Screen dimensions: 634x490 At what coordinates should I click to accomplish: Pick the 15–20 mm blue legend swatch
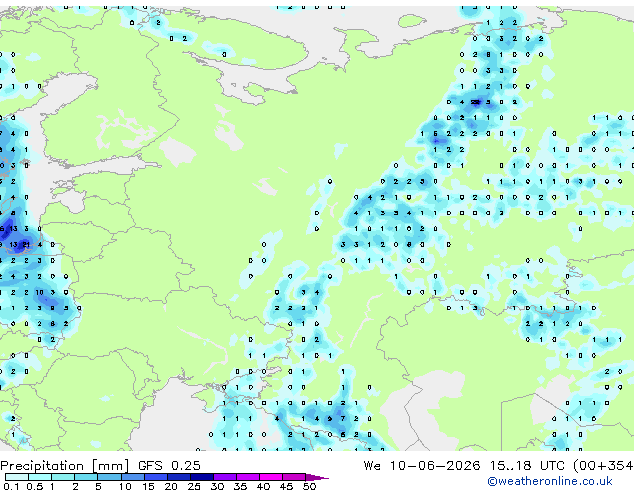155,477
